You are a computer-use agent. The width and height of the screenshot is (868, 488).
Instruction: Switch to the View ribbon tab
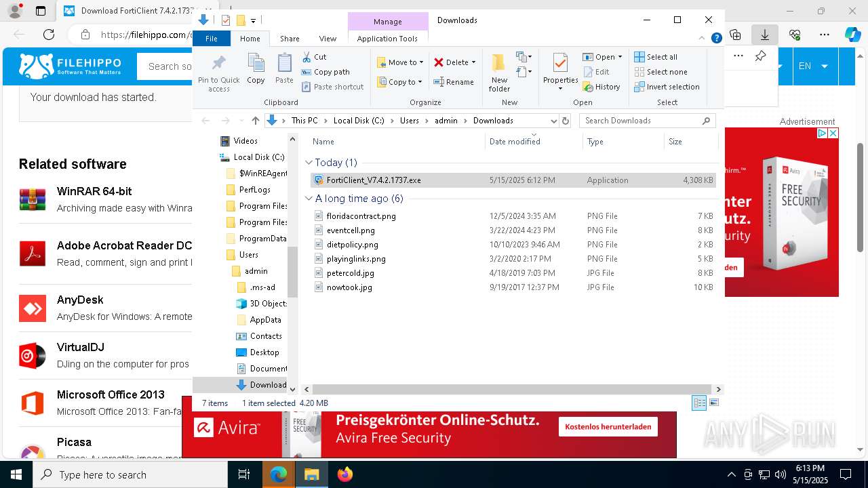(x=328, y=39)
